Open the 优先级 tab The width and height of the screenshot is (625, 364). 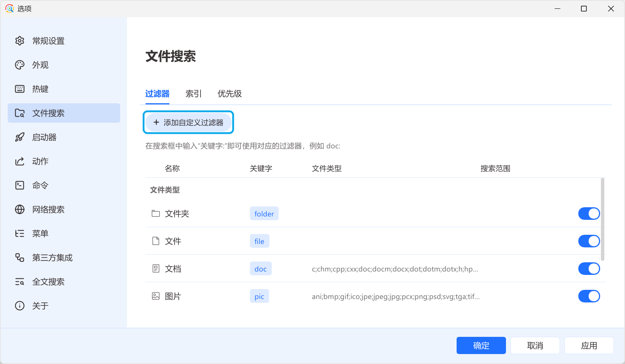pyautogui.click(x=230, y=94)
